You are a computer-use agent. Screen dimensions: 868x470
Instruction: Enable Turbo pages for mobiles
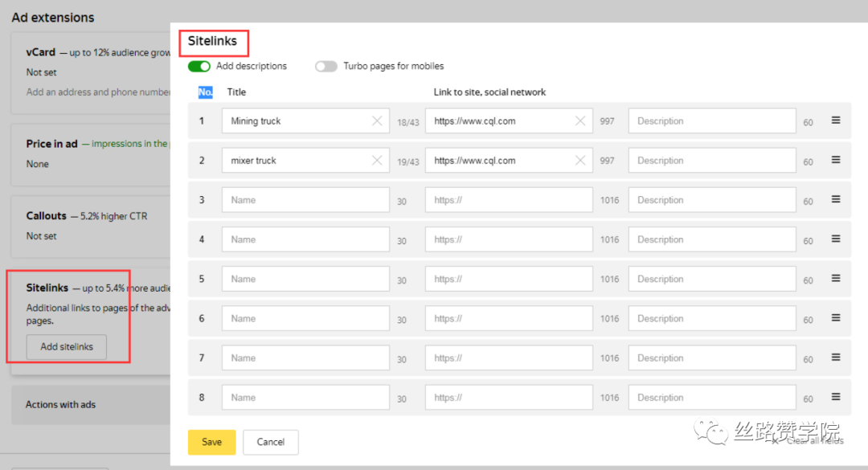pyautogui.click(x=326, y=66)
